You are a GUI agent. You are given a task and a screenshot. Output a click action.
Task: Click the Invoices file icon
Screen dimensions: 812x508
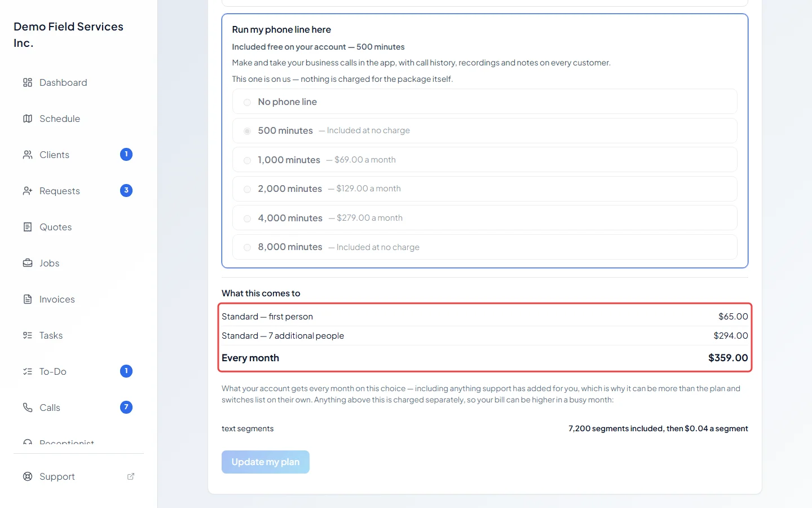pos(28,299)
